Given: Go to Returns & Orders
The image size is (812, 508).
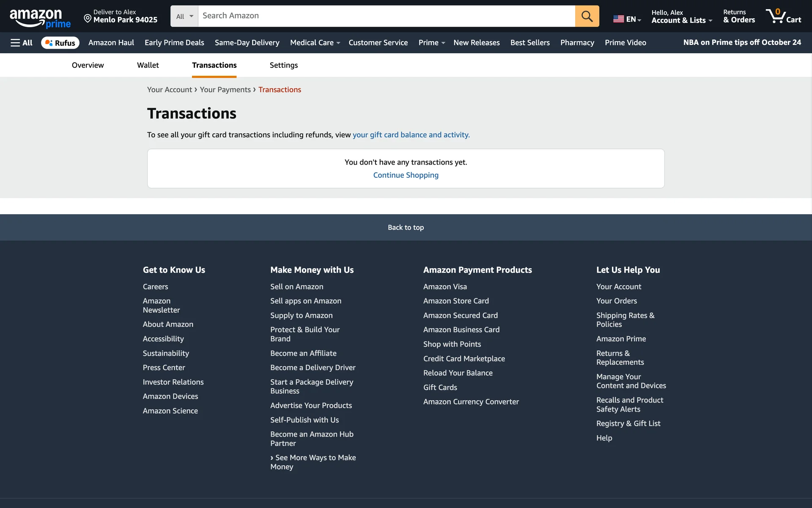Looking at the screenshot, I should point(738,16).
